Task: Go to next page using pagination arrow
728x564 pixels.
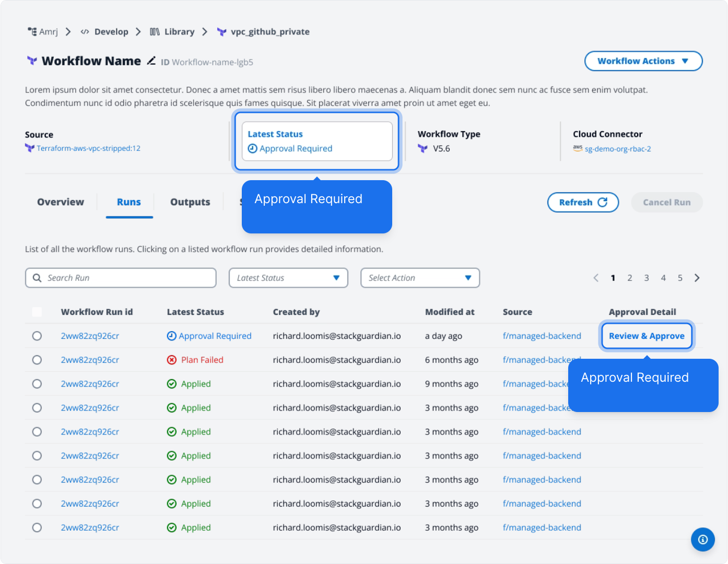Action: (697, 278)
